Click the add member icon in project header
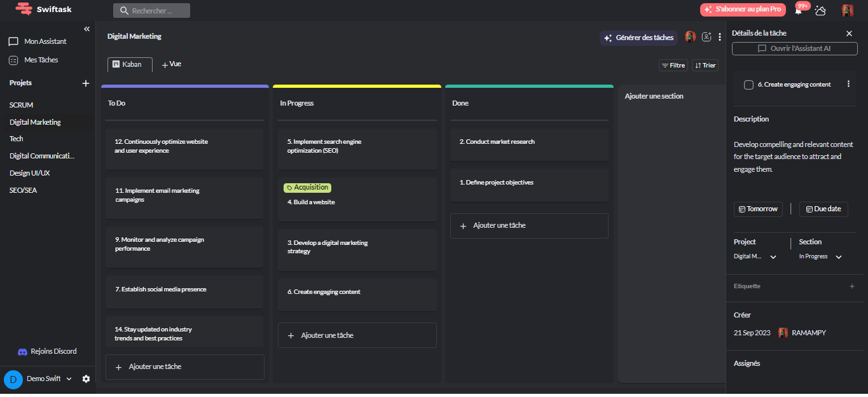This screenshot has height=397, width=868. 706,37
